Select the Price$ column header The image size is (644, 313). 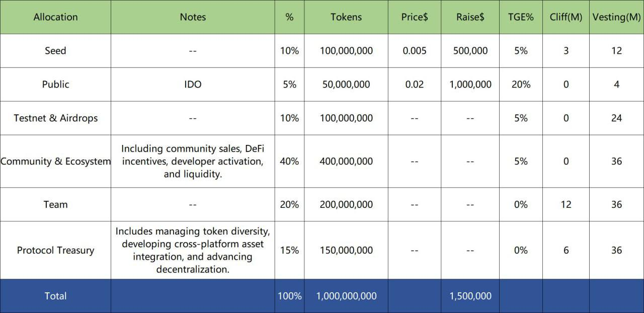point(415,17)
